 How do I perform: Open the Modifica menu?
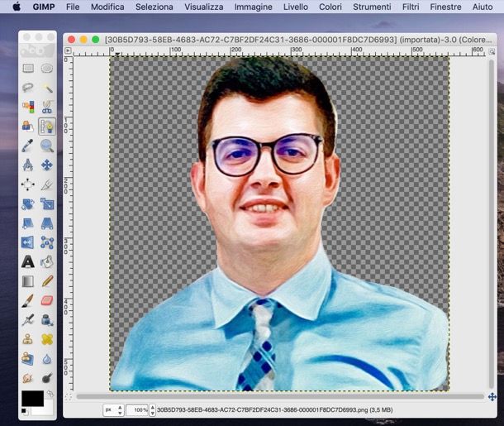point(107,7)
